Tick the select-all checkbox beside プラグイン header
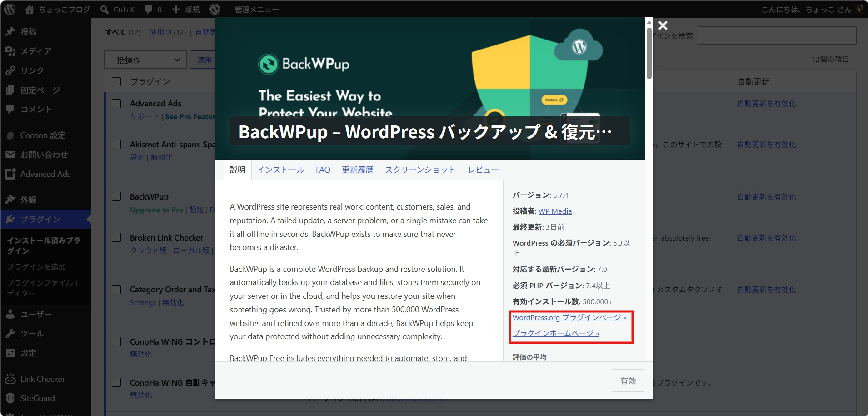This screenshot has height=416, width=868. tap(116, 82)
